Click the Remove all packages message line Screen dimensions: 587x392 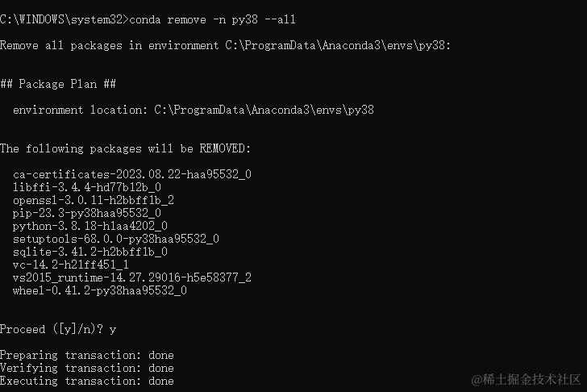pyautogui.click(x=226, y=45)
